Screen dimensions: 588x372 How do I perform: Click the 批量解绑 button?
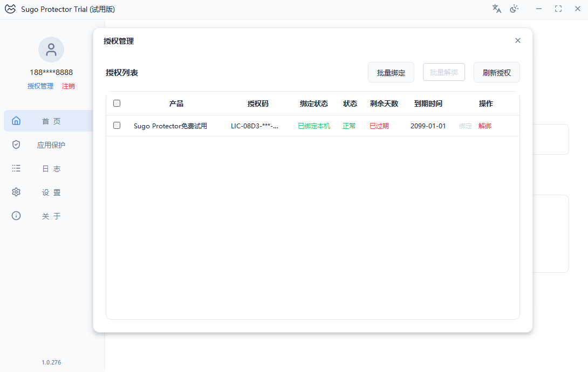[x=444, y=72]
